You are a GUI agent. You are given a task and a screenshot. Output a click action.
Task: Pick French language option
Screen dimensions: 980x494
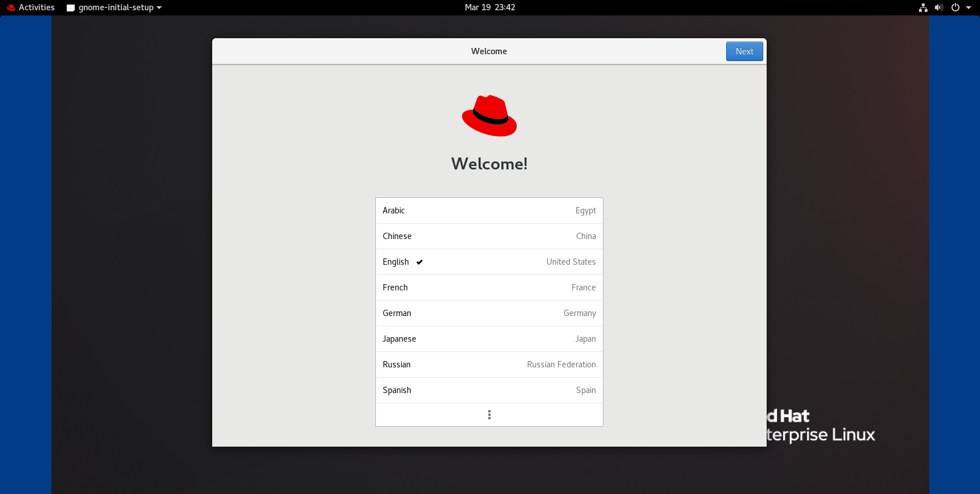click(x=489, y=288)
